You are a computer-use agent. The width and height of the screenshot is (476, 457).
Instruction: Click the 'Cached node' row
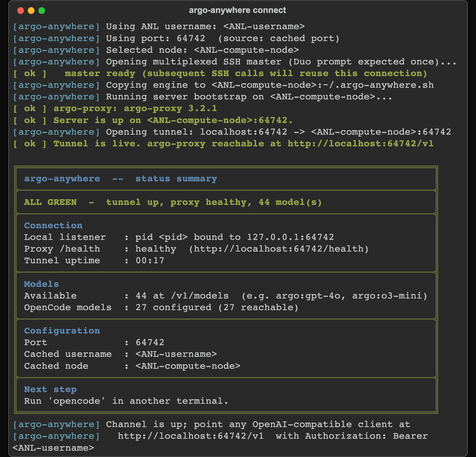click(132, 366)
